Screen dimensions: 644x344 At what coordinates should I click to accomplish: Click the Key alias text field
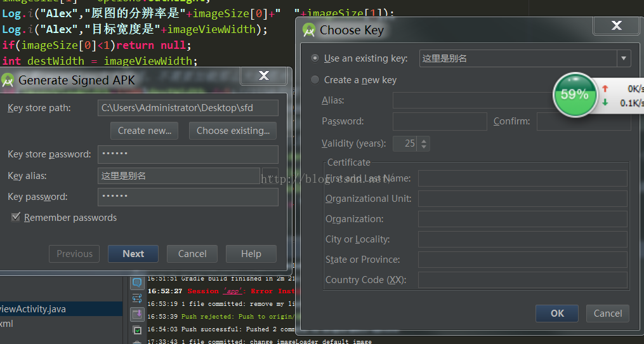click(179, 176)
